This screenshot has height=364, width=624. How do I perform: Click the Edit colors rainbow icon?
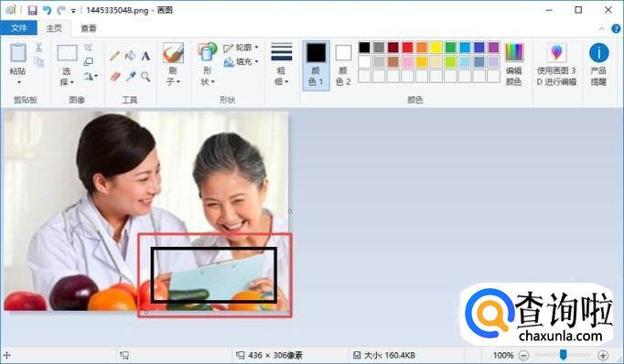(x=514, y=52)
